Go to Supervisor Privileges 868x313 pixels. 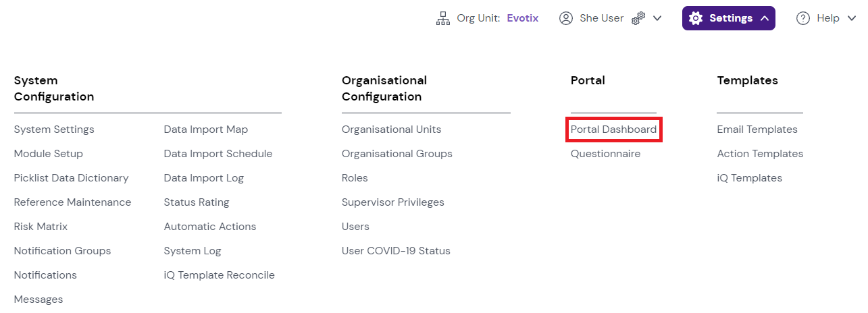(393, 202)
